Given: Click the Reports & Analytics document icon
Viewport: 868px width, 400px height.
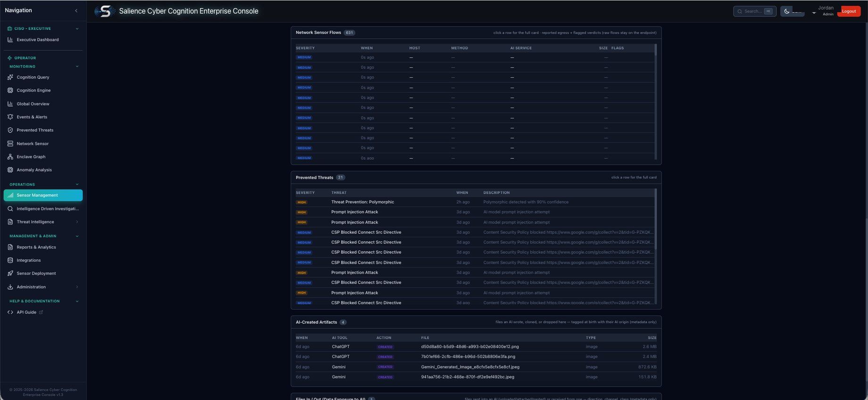Looking at the screenshot, I should (10, 247).
